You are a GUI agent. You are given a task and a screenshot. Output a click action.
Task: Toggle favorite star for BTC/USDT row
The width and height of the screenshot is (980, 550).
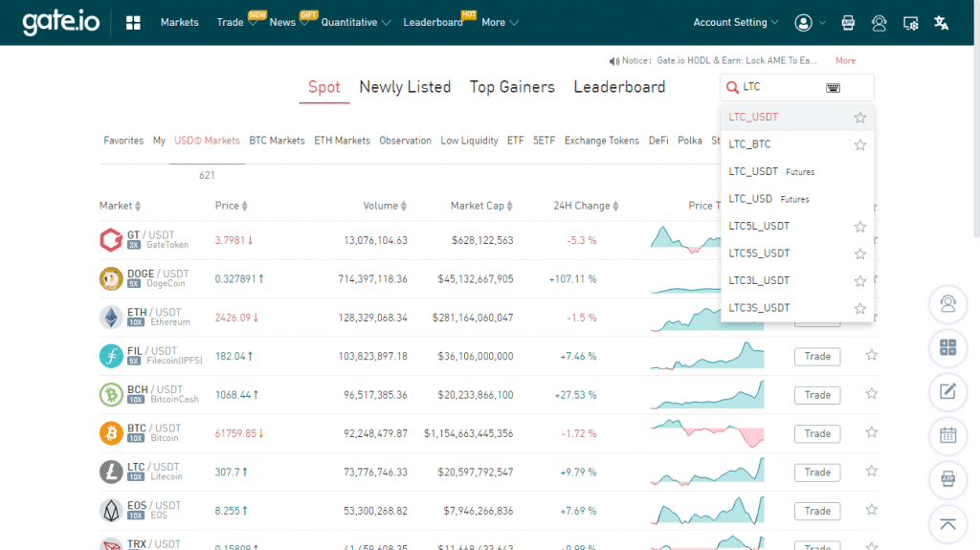871,432
